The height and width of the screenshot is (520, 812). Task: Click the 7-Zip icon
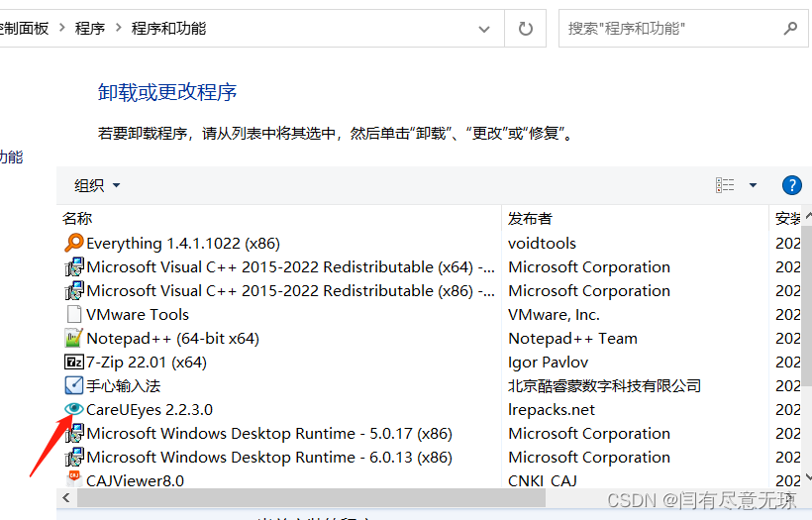(74, 362)
